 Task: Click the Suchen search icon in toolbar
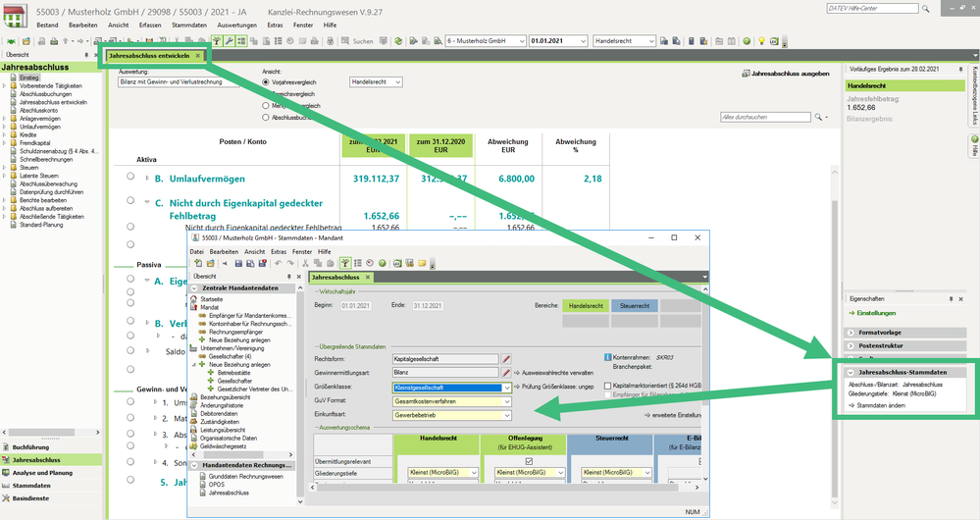[344, 41]
